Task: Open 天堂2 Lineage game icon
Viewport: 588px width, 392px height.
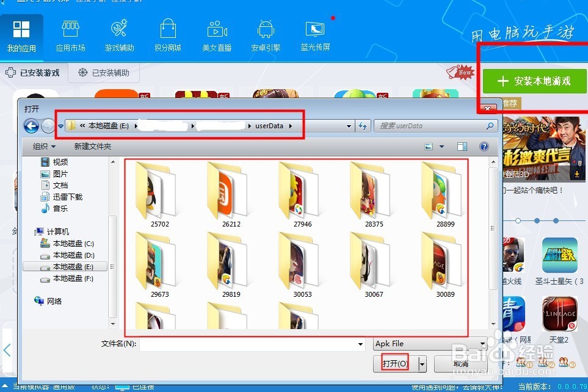Action: pos(559,314)
